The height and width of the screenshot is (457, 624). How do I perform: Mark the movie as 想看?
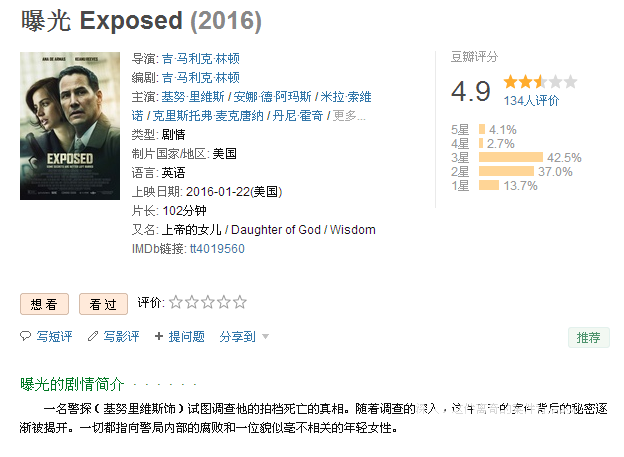[x=45, y=304]
